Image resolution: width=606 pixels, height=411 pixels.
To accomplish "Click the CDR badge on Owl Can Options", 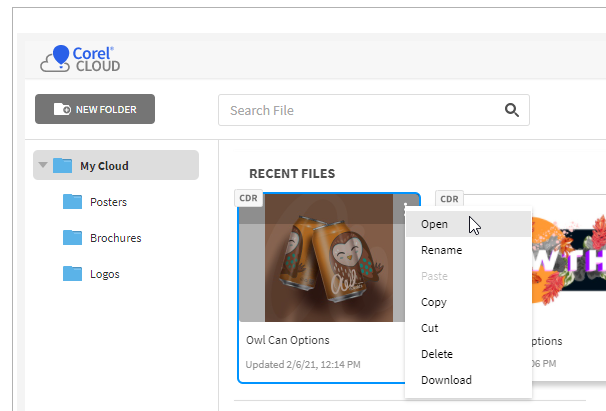I will tap(248, 198).
